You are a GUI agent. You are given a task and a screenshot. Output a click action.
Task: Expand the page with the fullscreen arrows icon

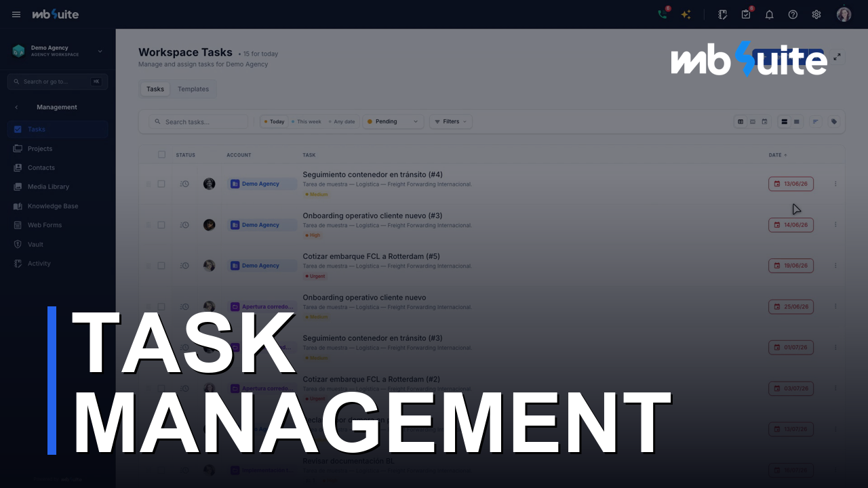coord(837,57)
